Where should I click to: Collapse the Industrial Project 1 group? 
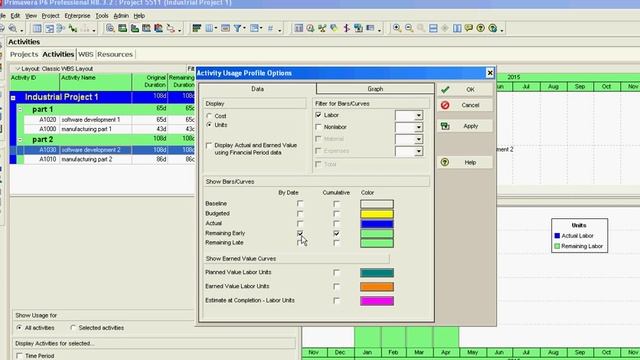point(13,98)
